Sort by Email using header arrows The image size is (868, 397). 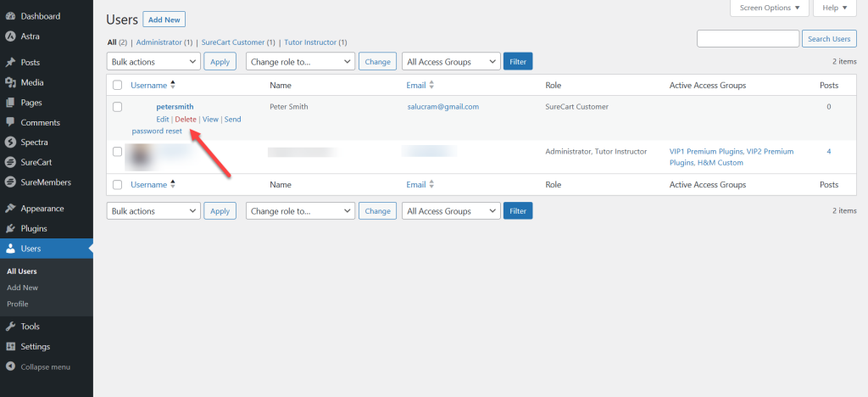tap(431, 86)
